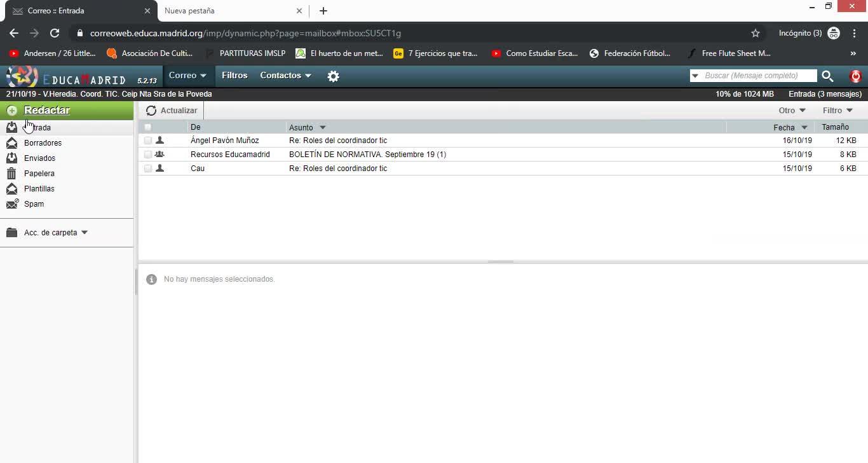Open the Cau 'Re: Roles del coordinador' message
The image size is (868, 463).
coord(338,169)
